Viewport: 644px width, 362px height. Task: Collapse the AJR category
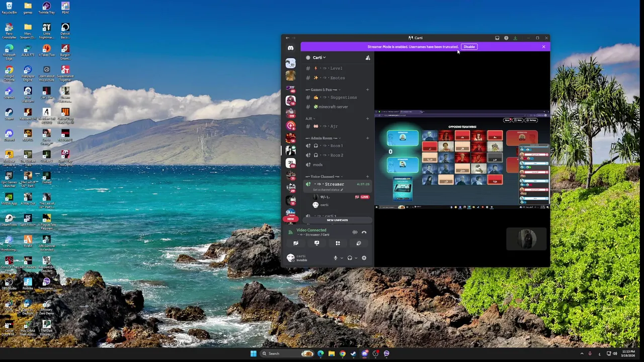[x=310, y=119]
